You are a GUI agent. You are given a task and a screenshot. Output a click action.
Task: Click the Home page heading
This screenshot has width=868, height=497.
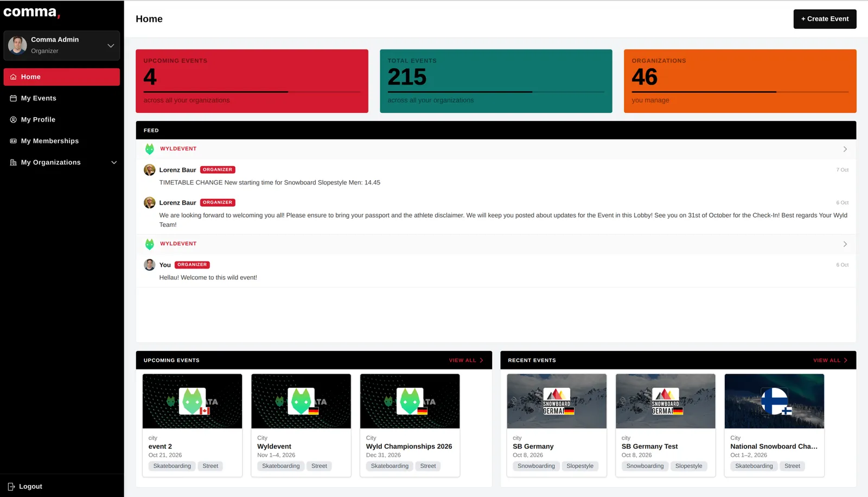click(x=149, y=19)
